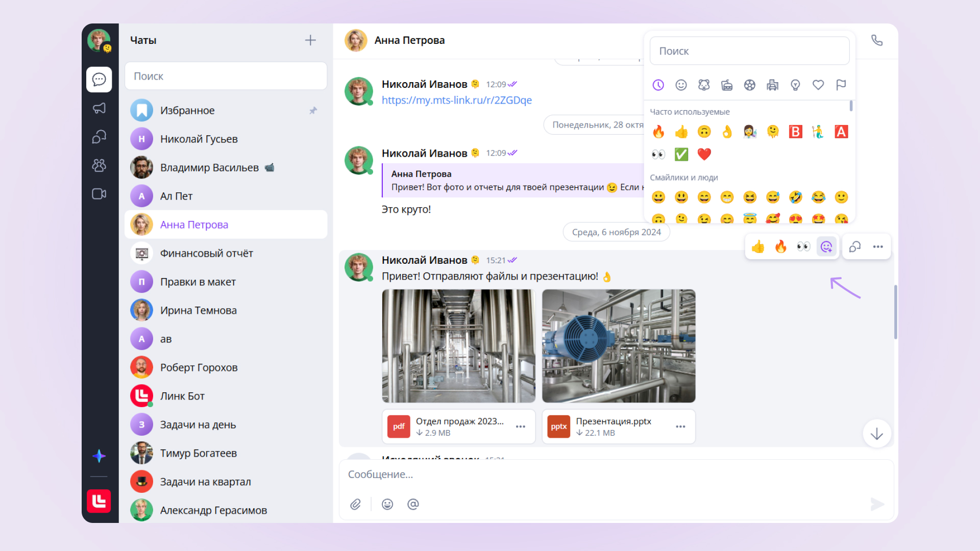Select the activities ball emoji category tab
The width and height of the screenshot is (980, 551).
click(749, 85)
